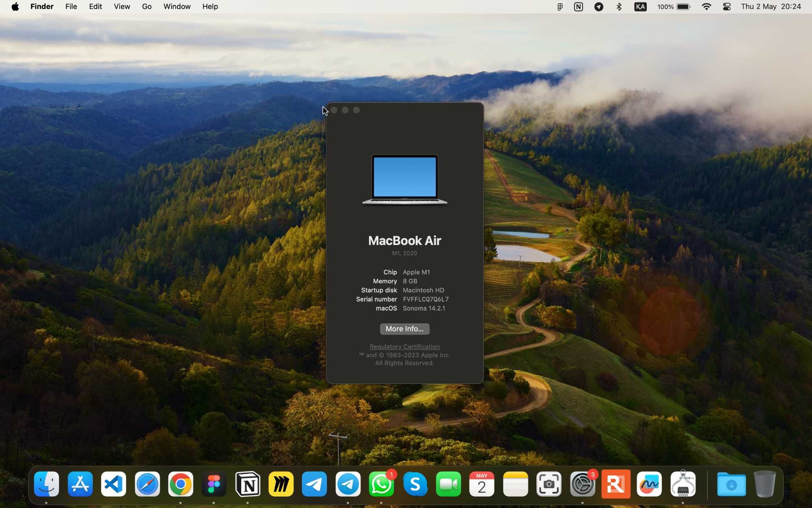This screenshot has width=812, height=508.
Task: Open the Wi-Fi status menu
Action: (x=706, y=7)
